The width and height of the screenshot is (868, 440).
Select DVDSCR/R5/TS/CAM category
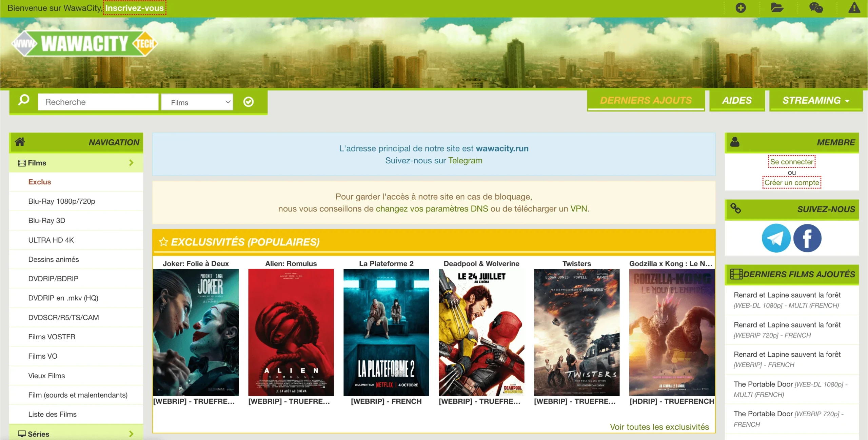64,318
